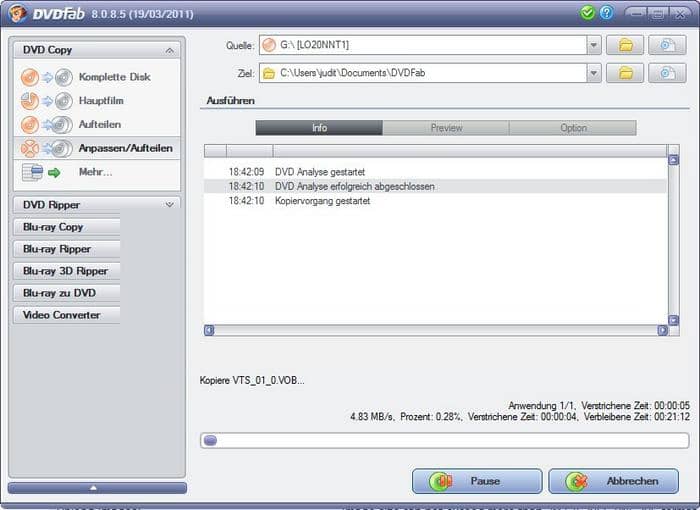Viewport: 700px width, 510px height.
Task: Collapse the DVD Copy section
Action: point(170,50)
